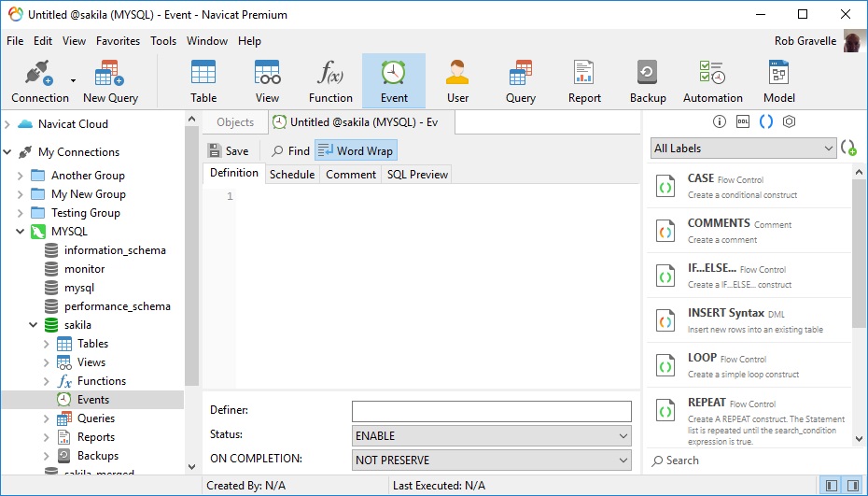Screen dimensions: 868x496
Task: Show the hexagon identifiers pane icon
Action: 790,121
